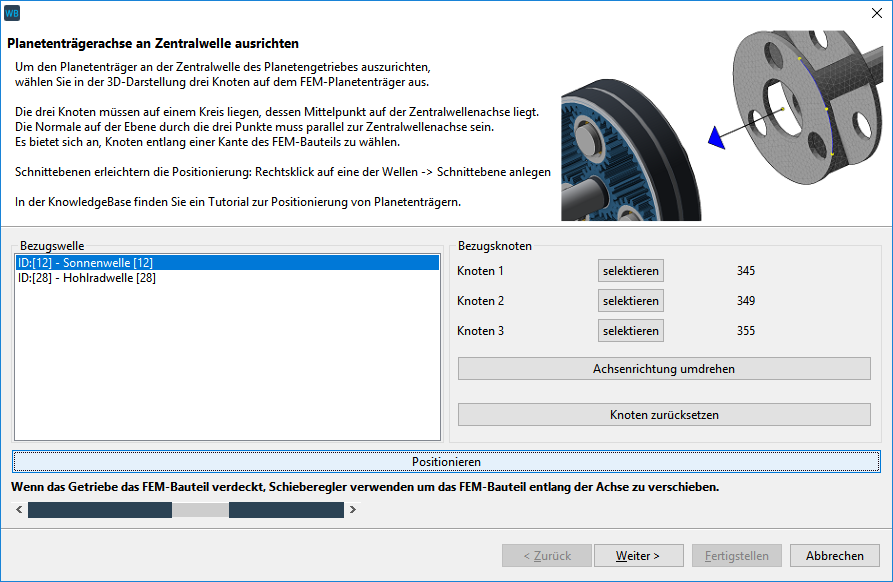Click the left dark segment of slider
This screenshot has width=893, height=582.
pyautogui.click(x=100, y=510)
